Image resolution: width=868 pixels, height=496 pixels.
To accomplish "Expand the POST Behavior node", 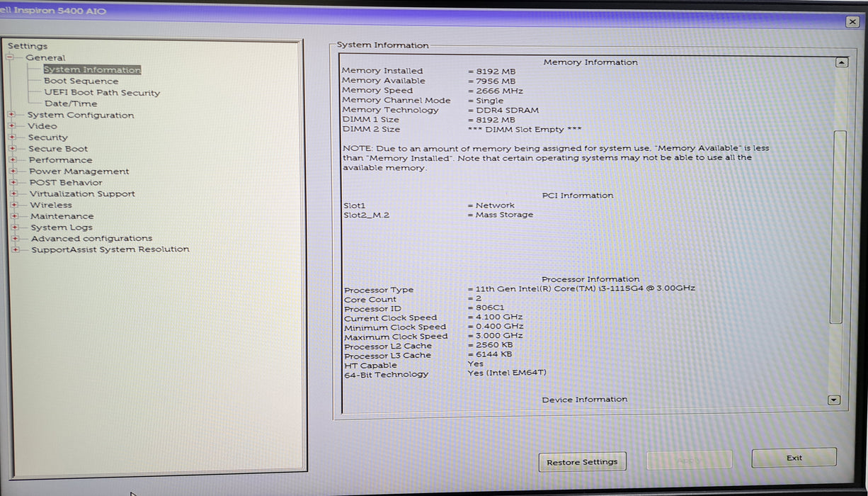I will [x=13, y=183].
